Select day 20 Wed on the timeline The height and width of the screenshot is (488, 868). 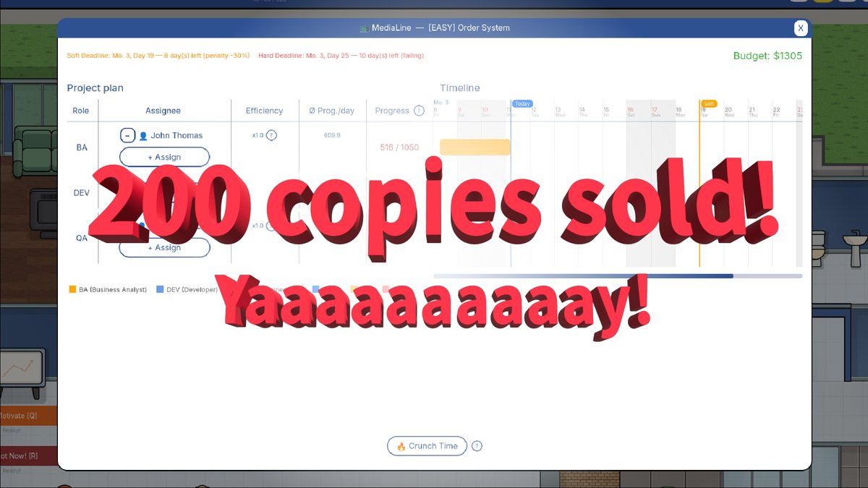coord(728,112)
